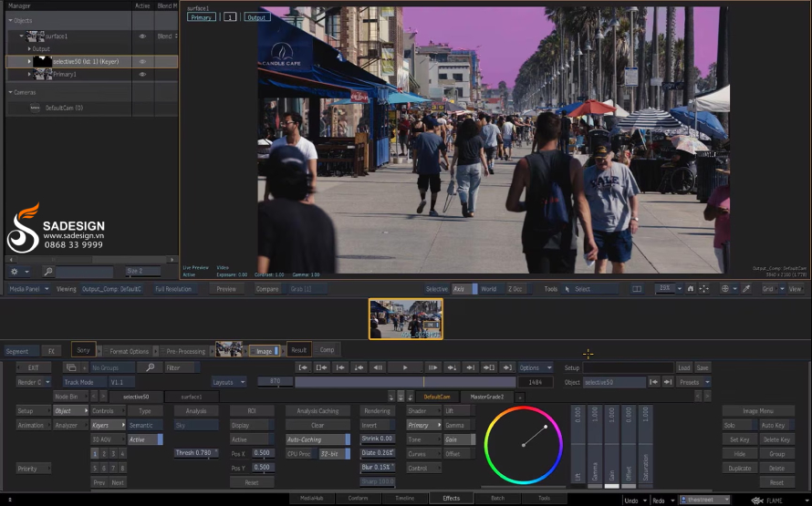Click the circular target icon in viewport toolbar

(x=725, y=289)
